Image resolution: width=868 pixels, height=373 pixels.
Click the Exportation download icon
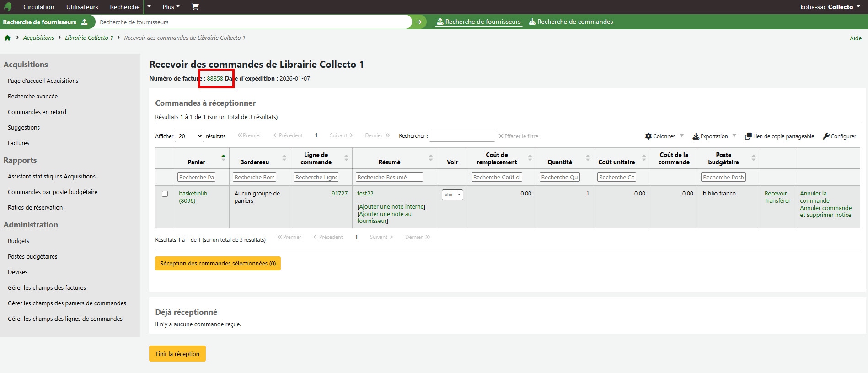point(696,136)
